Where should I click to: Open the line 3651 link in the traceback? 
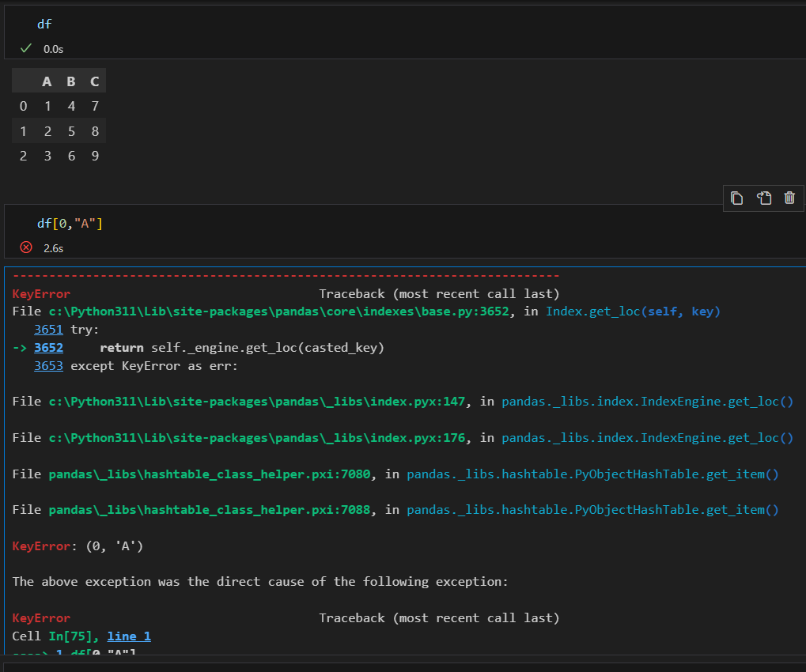[48, 330]
